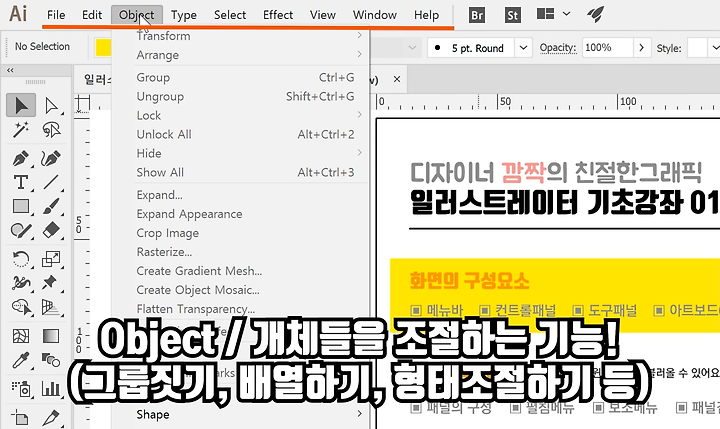Select the Puppet Warp pin tool
Viewport: 720px width, 429px height.
point(51,282)
